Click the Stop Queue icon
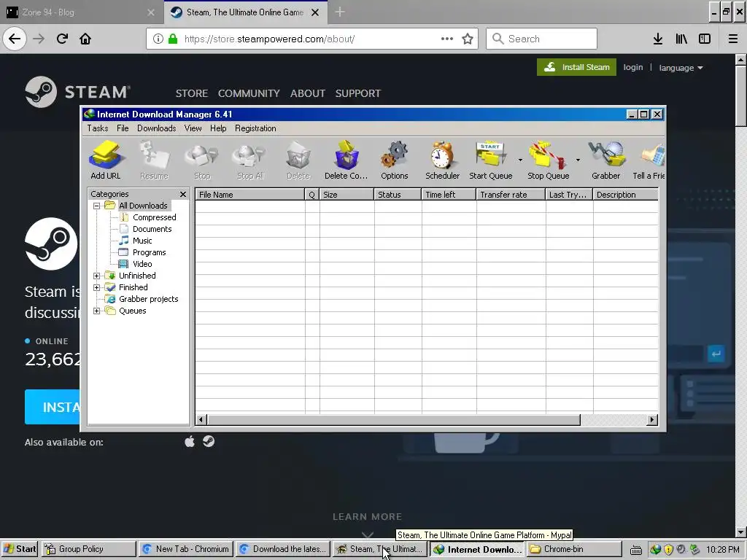The height and width of the screenshot is (560, 747). [549, 160]
